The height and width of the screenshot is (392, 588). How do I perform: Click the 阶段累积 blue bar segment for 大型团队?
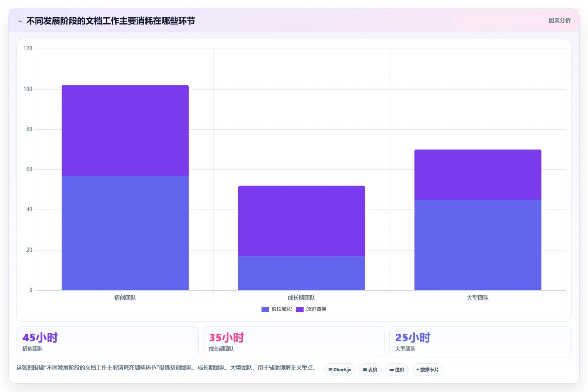click(x=478, y=245)
